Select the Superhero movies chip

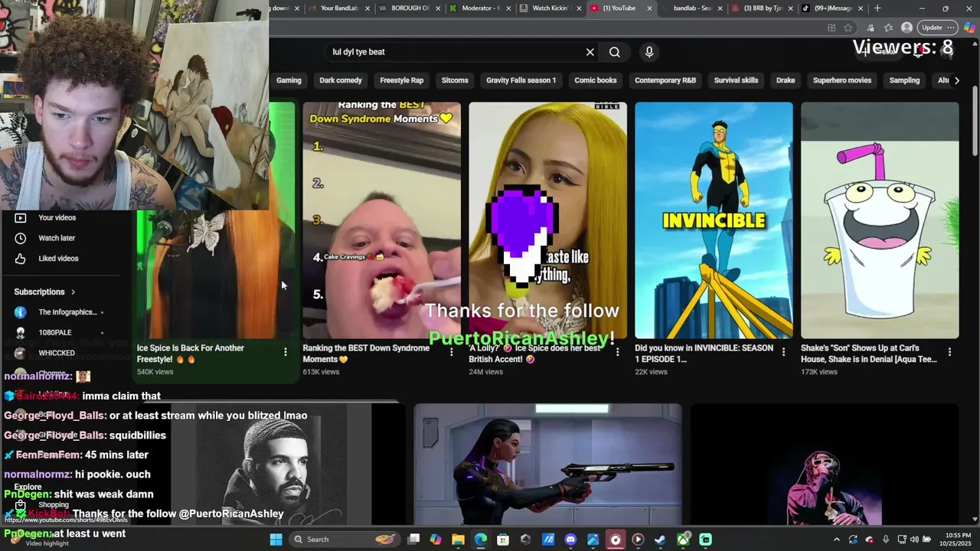click(842, 80)
